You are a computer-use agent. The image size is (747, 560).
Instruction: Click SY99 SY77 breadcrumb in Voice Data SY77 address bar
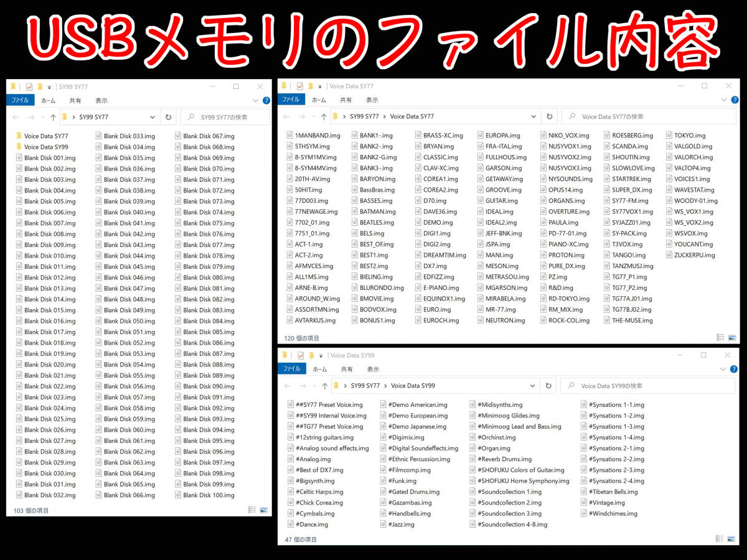point(365,116)
